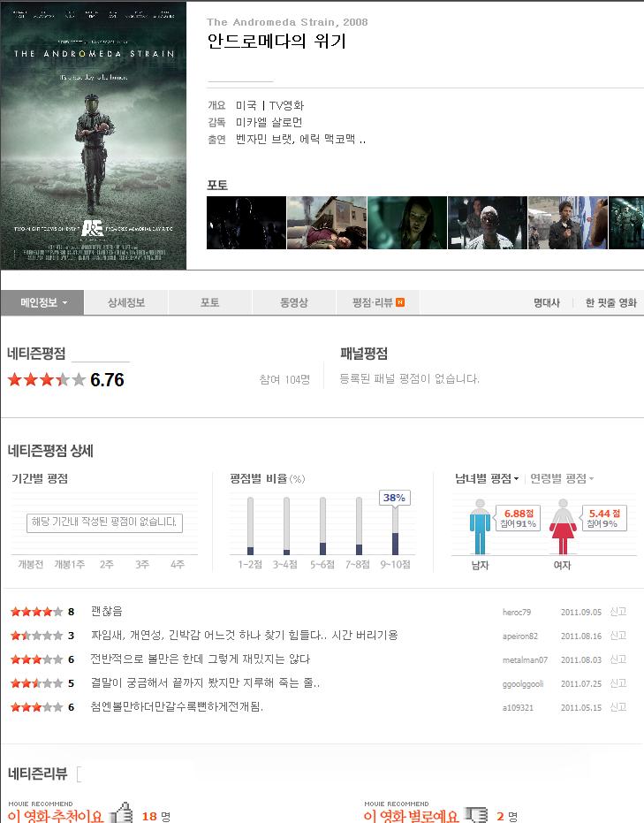The height and width of the screenshot is (823, 644).
Task: Click the 9~10점 rating bar
Action: pyautogui.click(x=395, y=526)
